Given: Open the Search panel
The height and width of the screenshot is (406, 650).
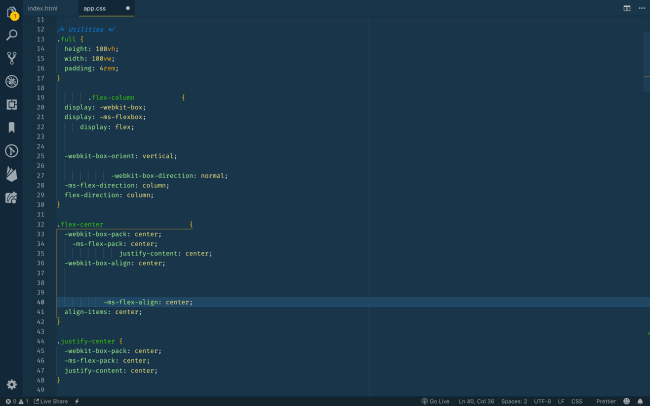Looking at the screenshot, I should coord(12,35).
